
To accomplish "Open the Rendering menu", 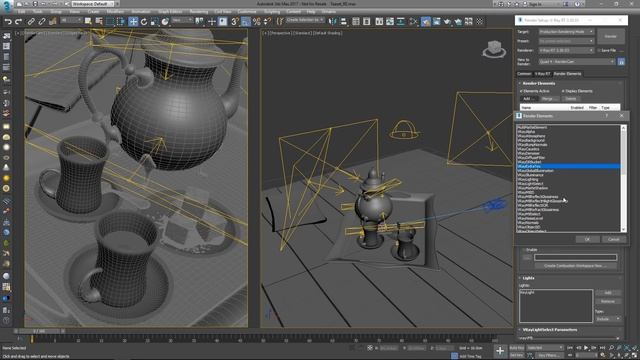I will 199,11.
